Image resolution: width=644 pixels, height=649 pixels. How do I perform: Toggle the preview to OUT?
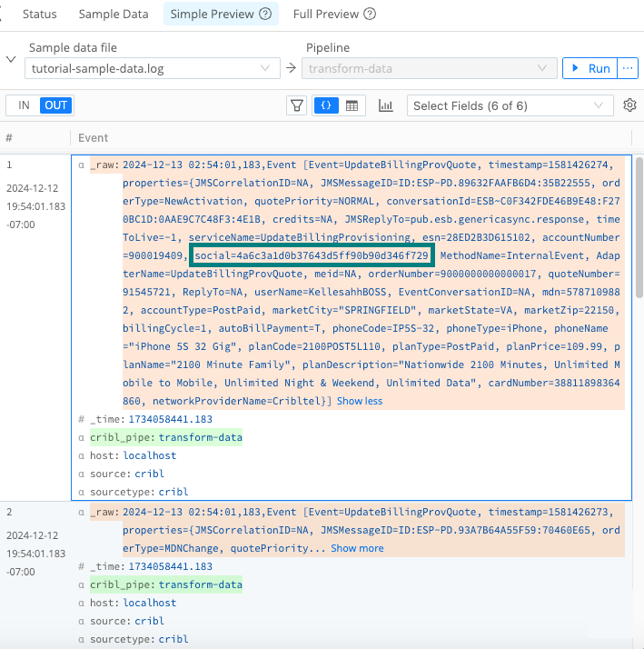point(56,105)
